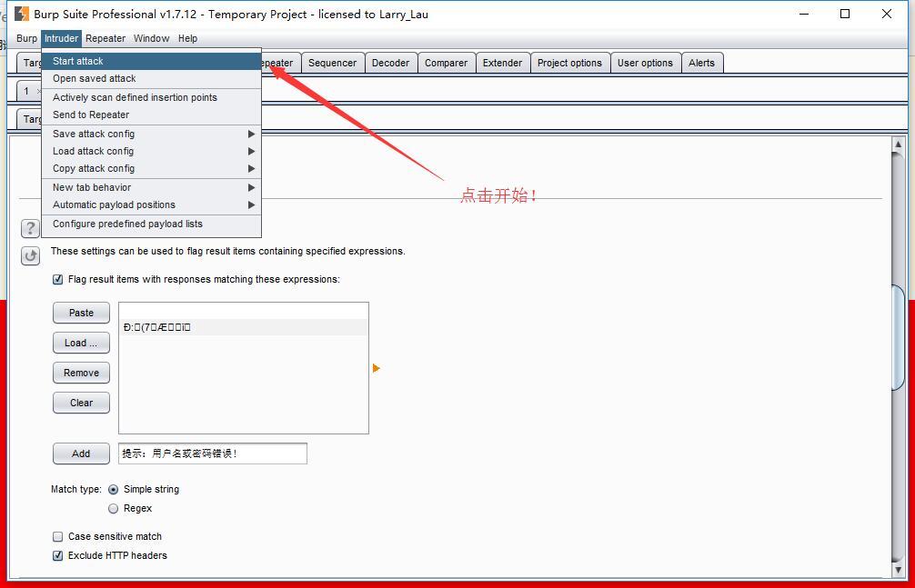Expand Copy attack config submenu
The image size is (915, 588).
coord(151,168)
